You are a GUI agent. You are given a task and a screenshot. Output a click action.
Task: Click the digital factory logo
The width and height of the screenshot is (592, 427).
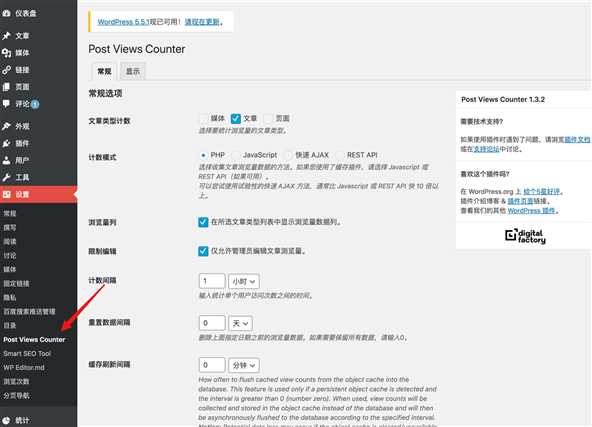[525, 236]
